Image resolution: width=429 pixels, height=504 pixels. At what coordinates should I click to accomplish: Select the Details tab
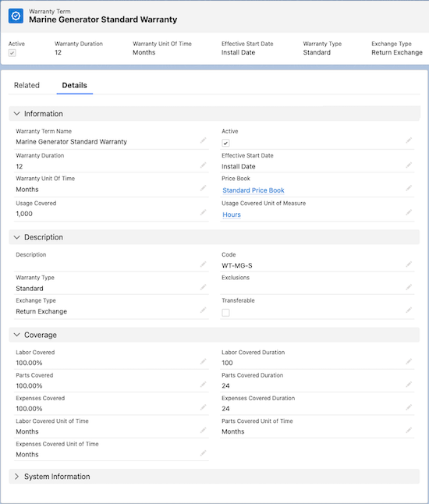click(75, 85)
